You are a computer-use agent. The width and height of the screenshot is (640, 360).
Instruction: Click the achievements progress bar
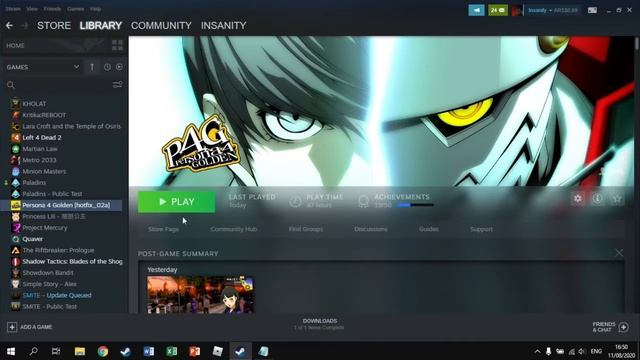[x=415, y=205]
